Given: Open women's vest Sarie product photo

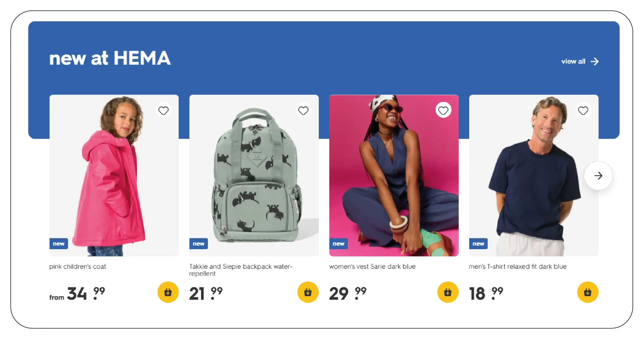Looking at the screenshot, I should coord(394,175).
